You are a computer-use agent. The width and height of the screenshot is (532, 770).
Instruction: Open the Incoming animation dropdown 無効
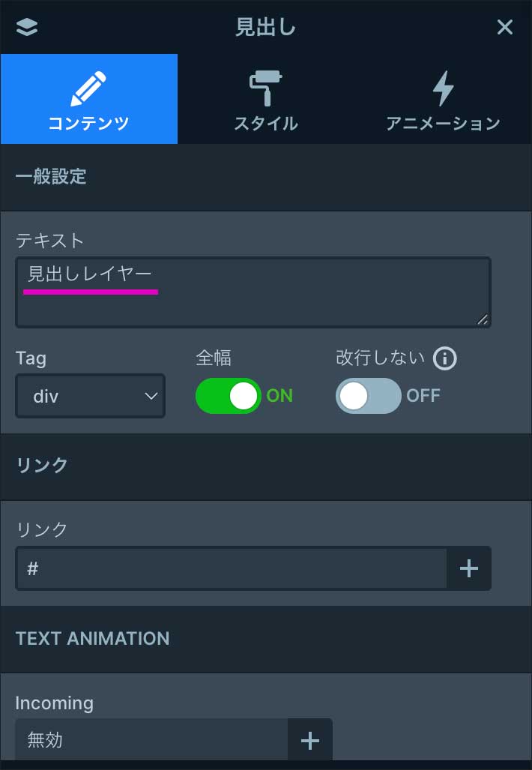(151, 741)
